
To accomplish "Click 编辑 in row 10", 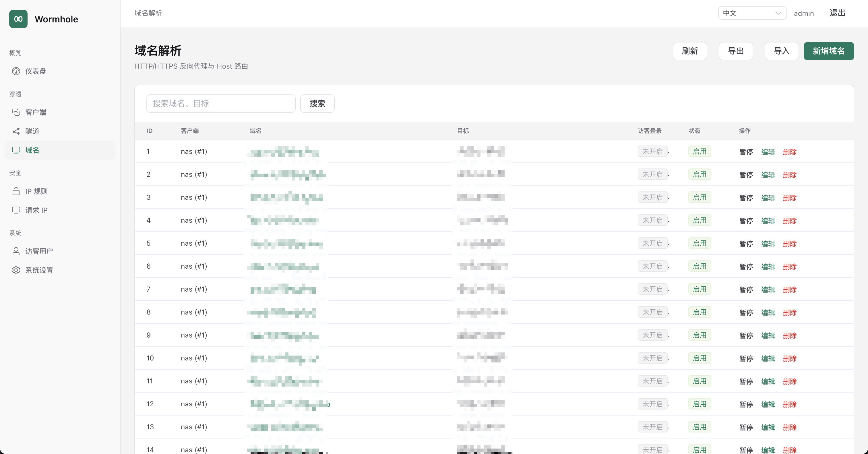I will pyautogui.click(x=768, y=358).
